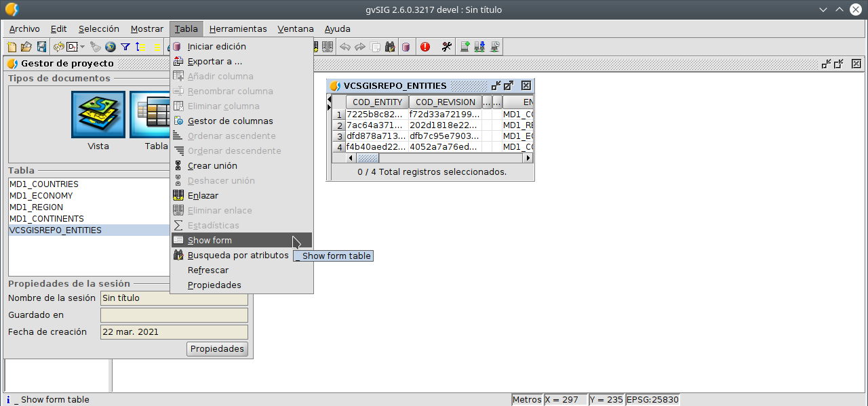868x406 pixels.
Task: Click the undo arrow toolbar icon
Action: pos(345,47)
